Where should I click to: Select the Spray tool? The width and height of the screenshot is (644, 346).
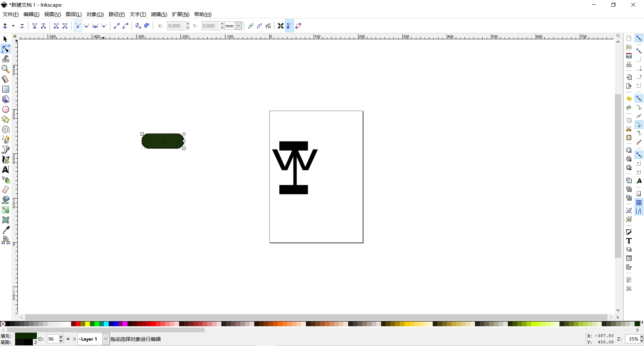coord(6,180)
